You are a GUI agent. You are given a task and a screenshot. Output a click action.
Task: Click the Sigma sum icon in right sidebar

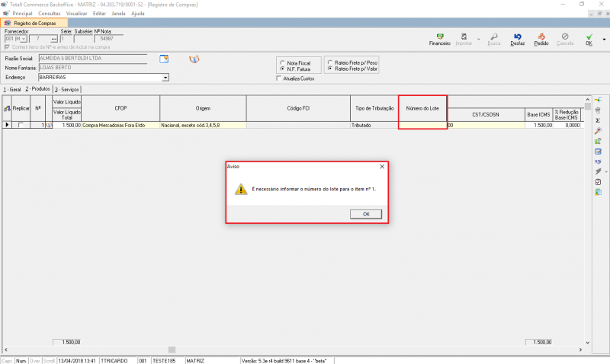click(x=598, y=120)
